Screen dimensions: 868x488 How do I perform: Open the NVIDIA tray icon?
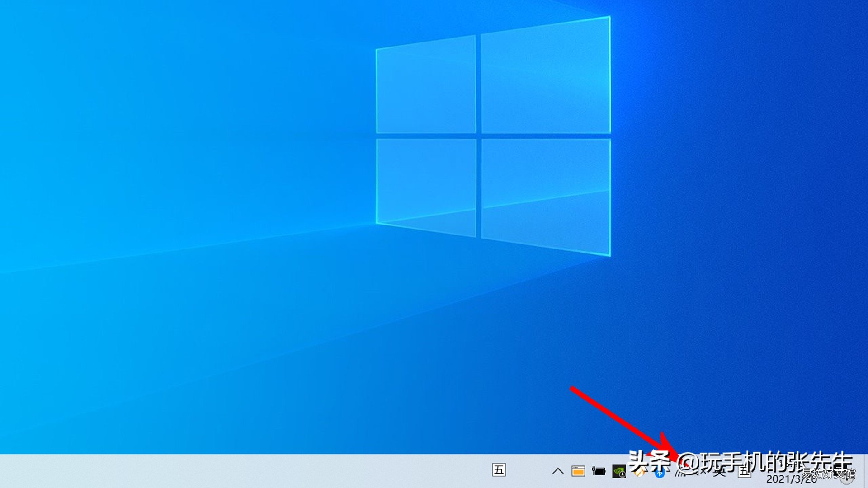(619, 472)
